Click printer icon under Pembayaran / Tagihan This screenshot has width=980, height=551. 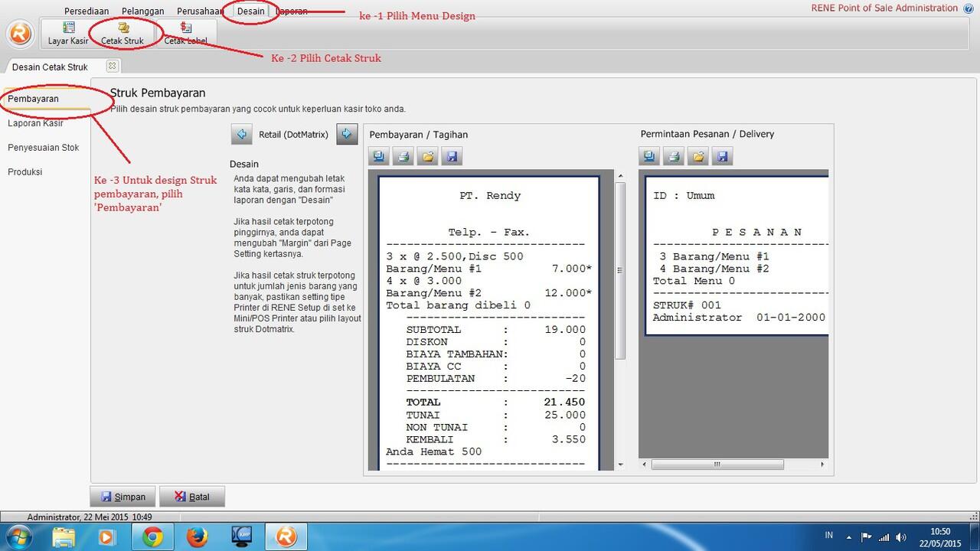[x=403, y=157]
